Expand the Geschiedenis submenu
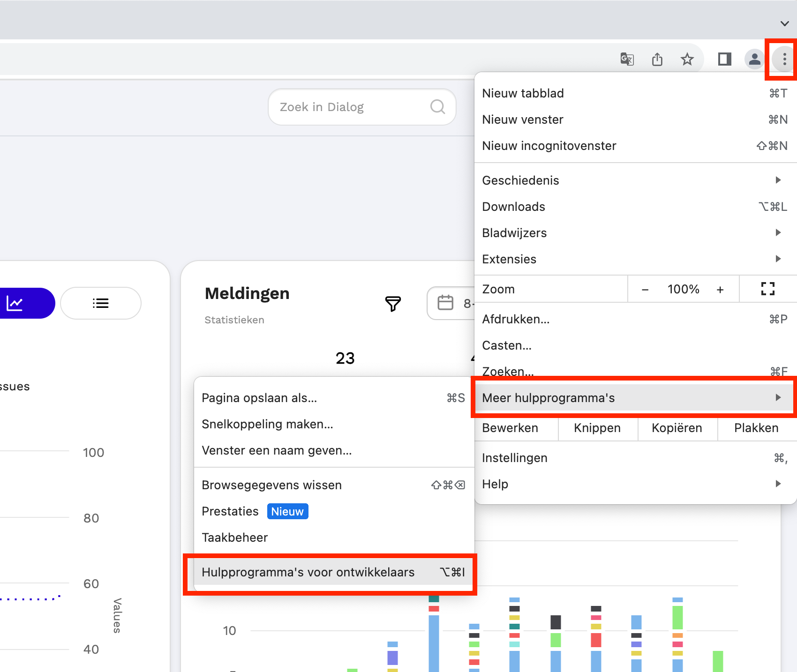This screenshot has height=672, width=797. pyautogui.click(x=635, y=180)
